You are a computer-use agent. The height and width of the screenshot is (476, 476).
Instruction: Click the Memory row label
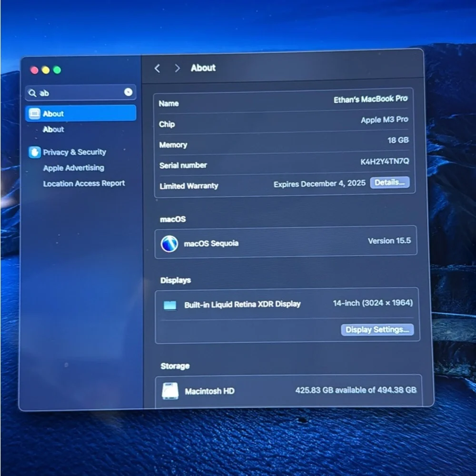(x=173, y=145)
